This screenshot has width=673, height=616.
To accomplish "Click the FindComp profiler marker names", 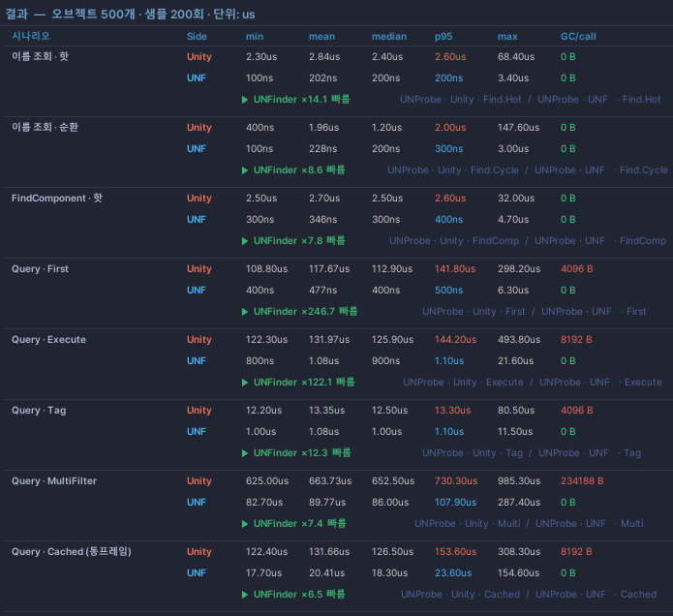I will coord(528,241).
